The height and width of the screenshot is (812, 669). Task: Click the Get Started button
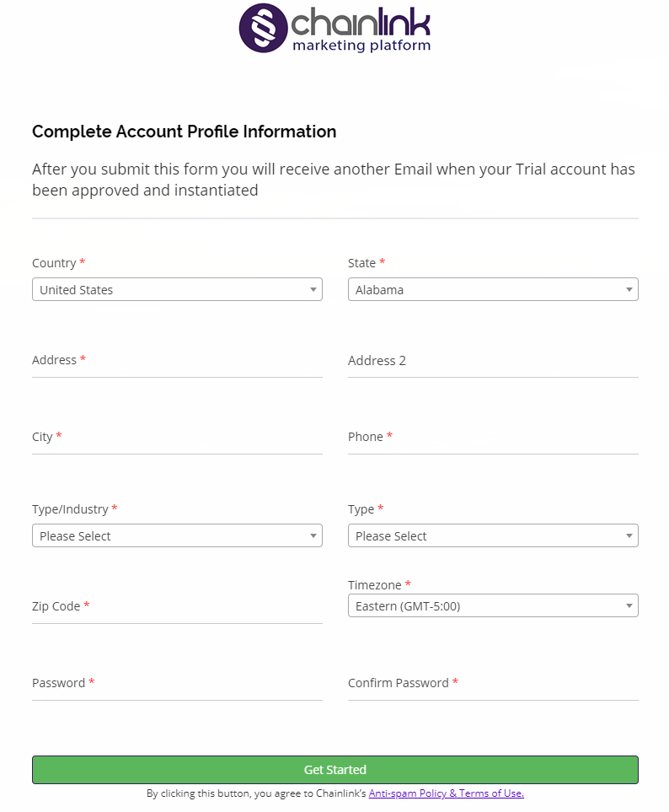point(334,770)
